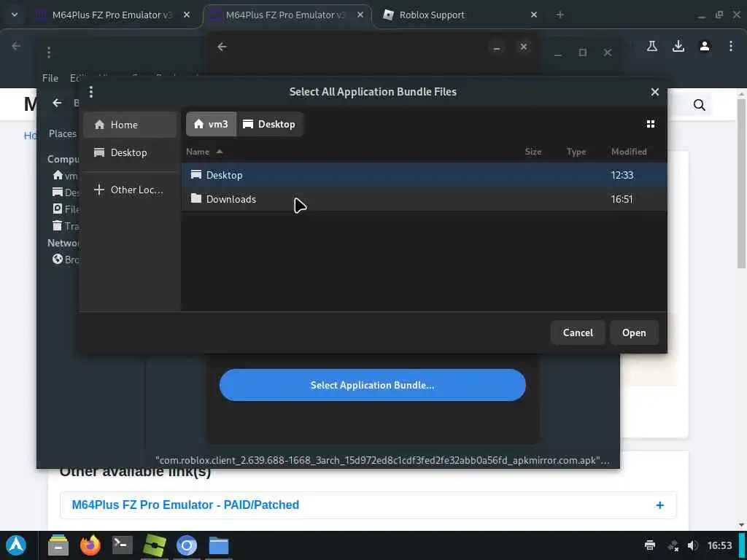Sort files by the Modified column
The width and height of the screenshot is (747, 560).
629,152
